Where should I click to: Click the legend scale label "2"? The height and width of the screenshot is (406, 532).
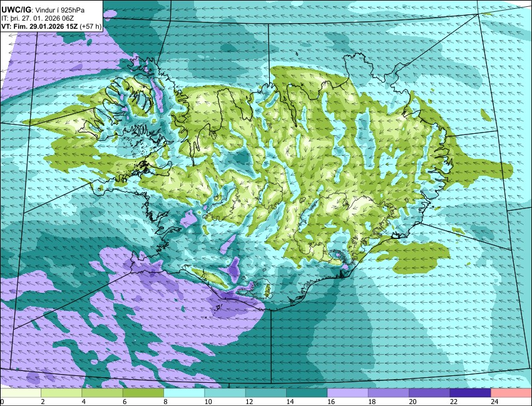(43, 402)
